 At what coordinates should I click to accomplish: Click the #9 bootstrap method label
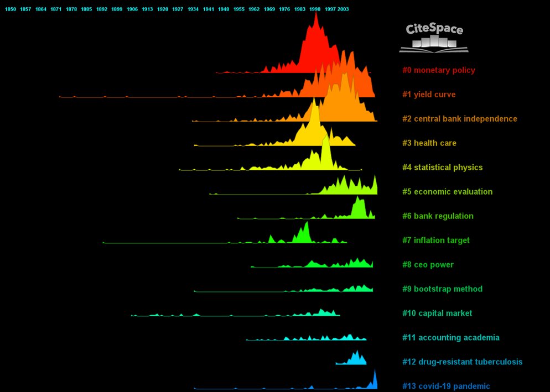point(442,289)
